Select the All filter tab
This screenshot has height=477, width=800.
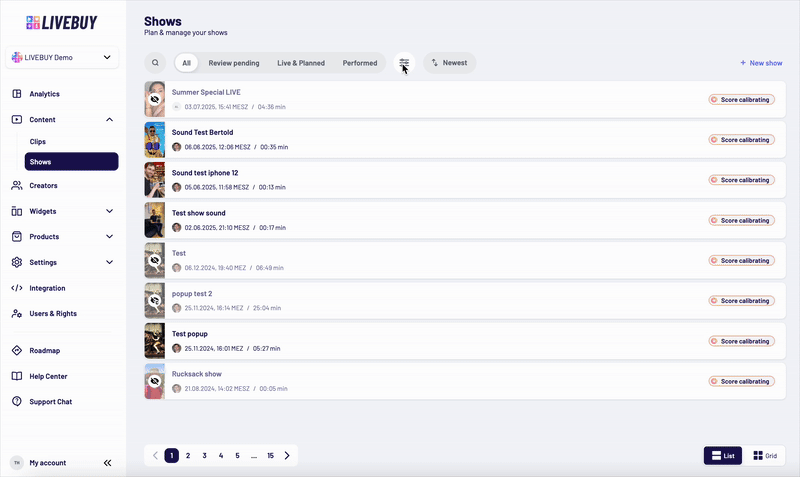click(x=186, y=63)
